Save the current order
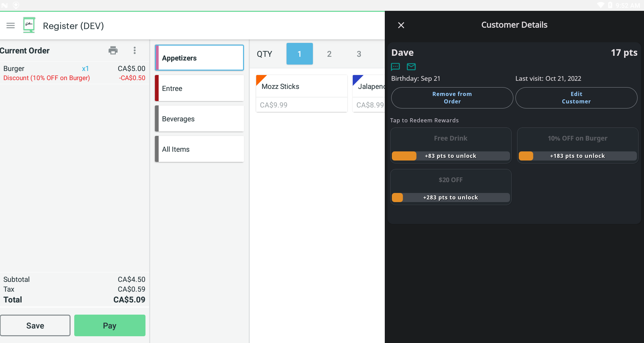 pyautogui.click(x=35, y=325)
